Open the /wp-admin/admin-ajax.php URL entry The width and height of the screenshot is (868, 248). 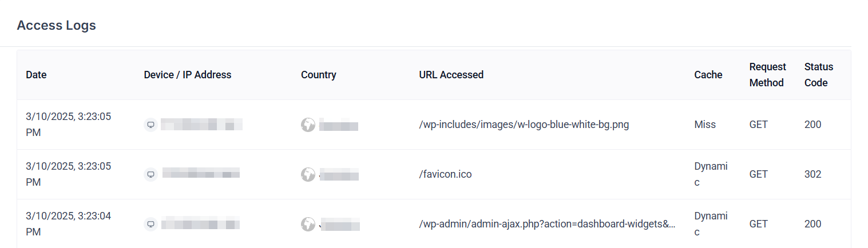pos(547,224)
